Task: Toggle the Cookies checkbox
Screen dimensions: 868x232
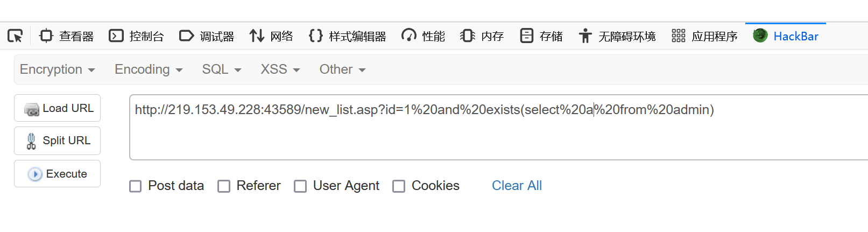Action: 399,186
